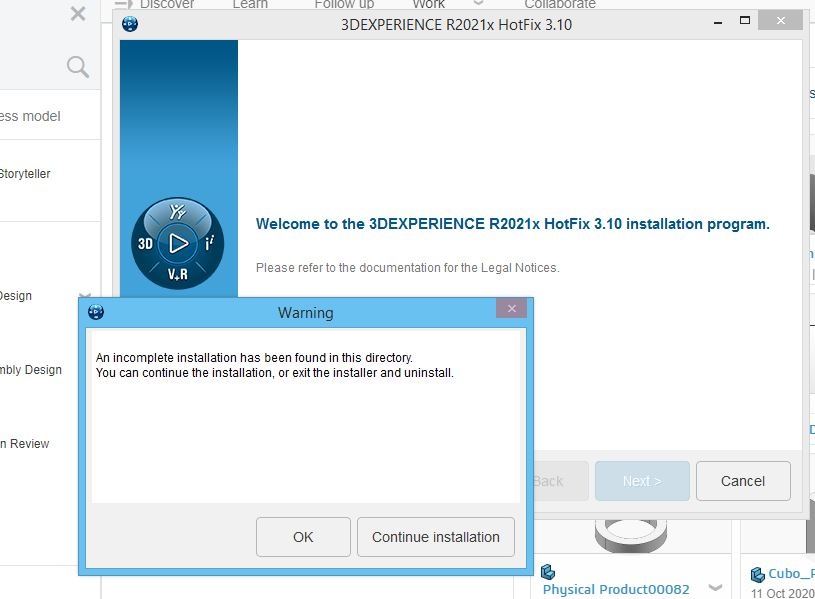Click the Cubo product icon
Screen dimensions: 815x599
coord(758,575)
